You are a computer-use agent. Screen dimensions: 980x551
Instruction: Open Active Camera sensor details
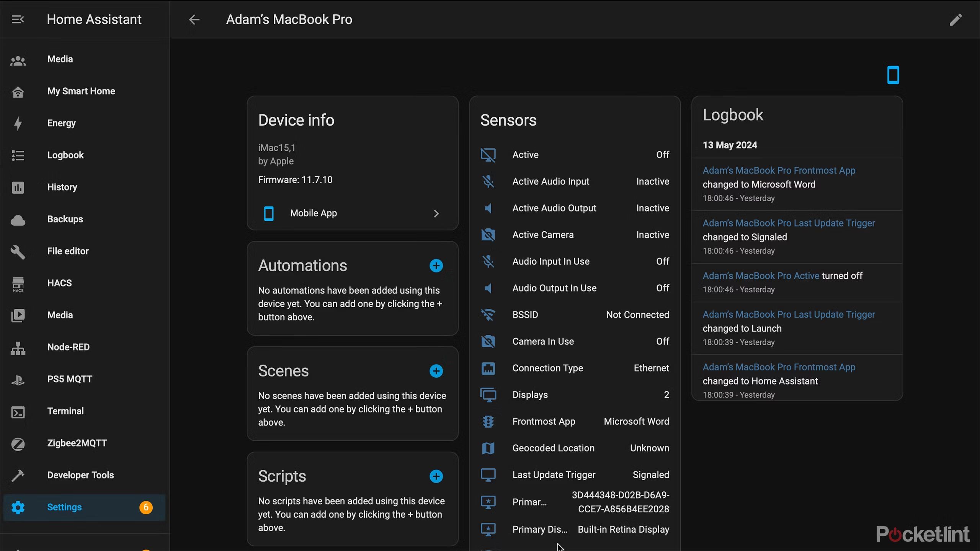pos(575,235)
